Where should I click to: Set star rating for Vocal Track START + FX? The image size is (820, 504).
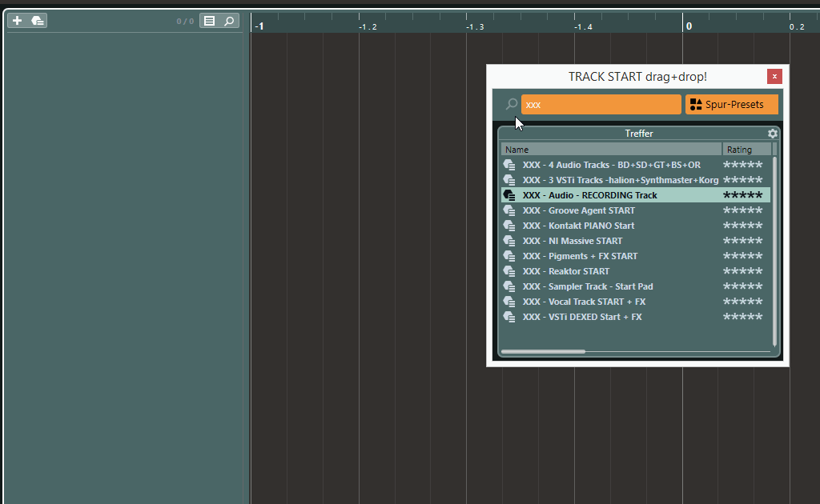click(742, 302)
